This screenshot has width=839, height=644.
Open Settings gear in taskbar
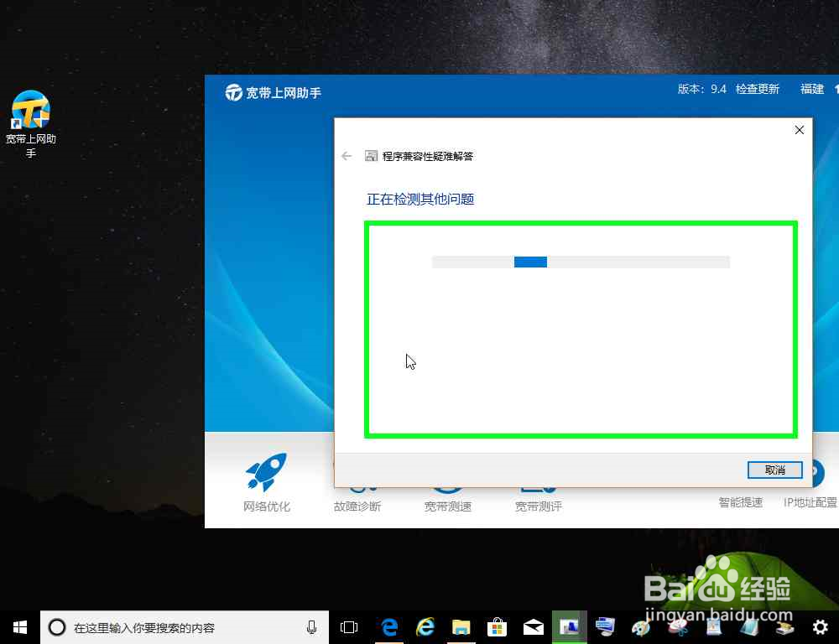pos(820,627)
